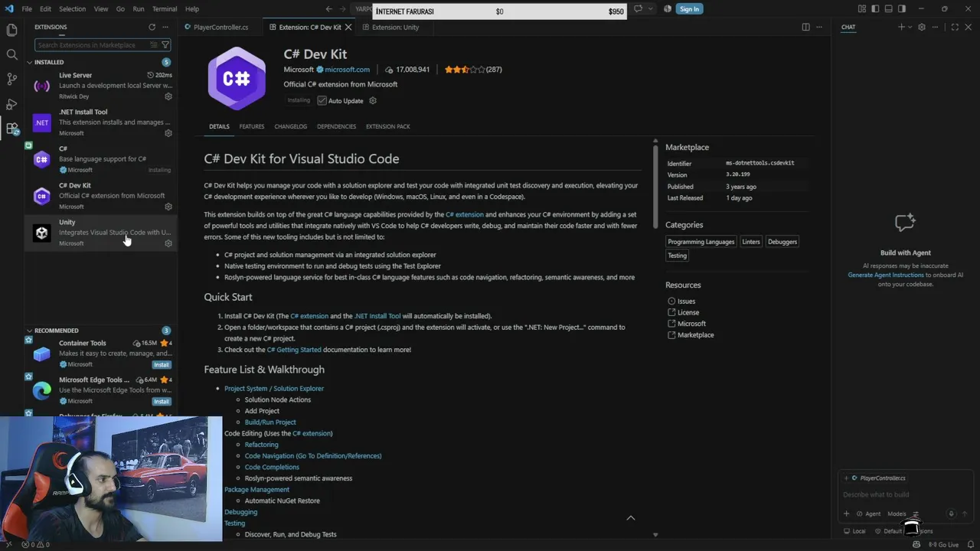Open Chat panel settings gear
Image resolution: width=980 pixels, height=551 pixels.
click(922, 27)
